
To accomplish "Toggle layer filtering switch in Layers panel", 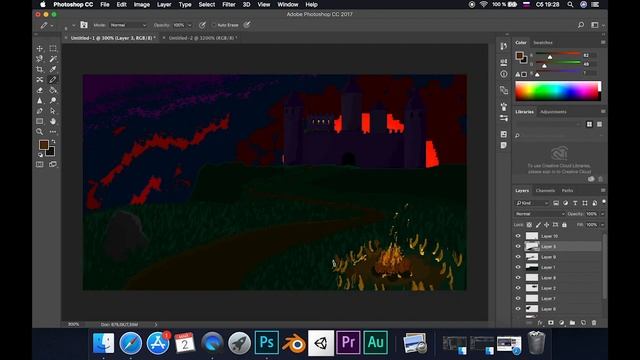I will [x=604, y=202].
